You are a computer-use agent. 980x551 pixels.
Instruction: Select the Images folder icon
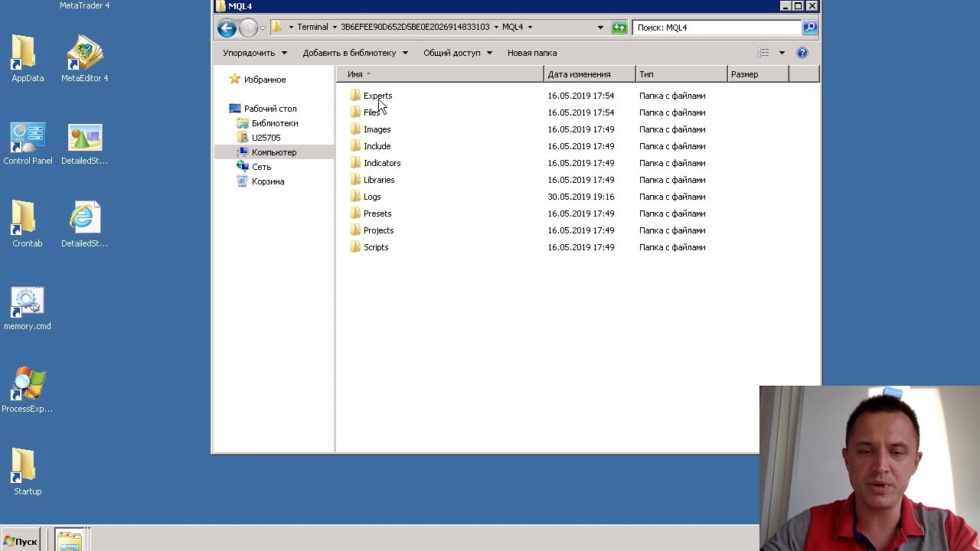[355, 129]
